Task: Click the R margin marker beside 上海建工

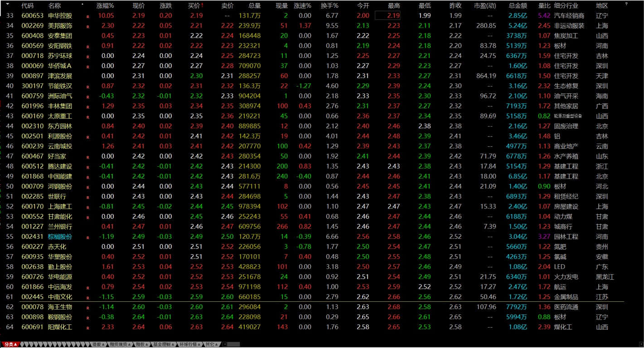Action: [88, 207]
